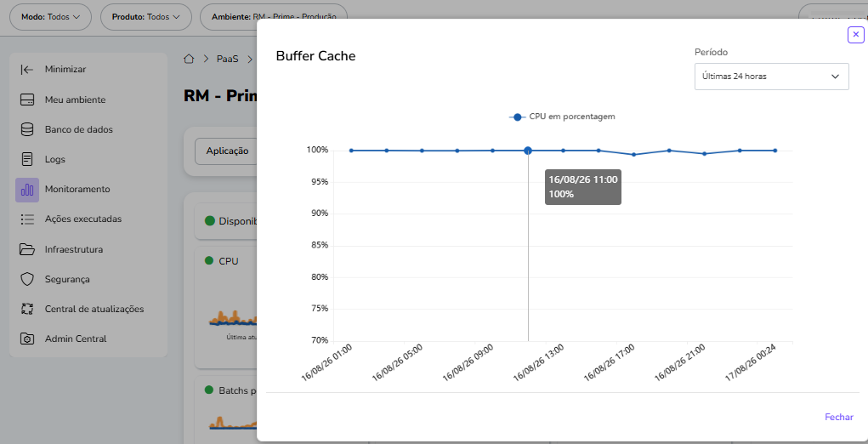Expand the Modo: Todos filter
Viewport: 868px width, 444px height.
[x=51, y=17]
